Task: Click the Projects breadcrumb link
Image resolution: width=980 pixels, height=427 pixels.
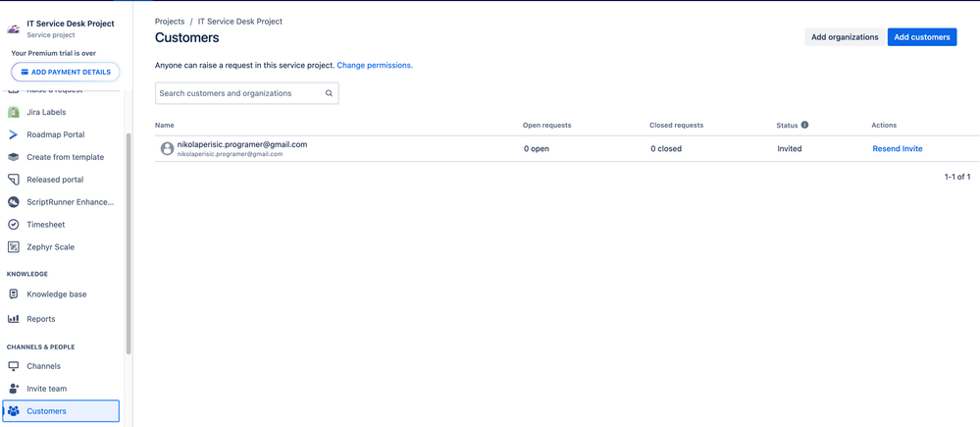Action: (x=170, y=22)
